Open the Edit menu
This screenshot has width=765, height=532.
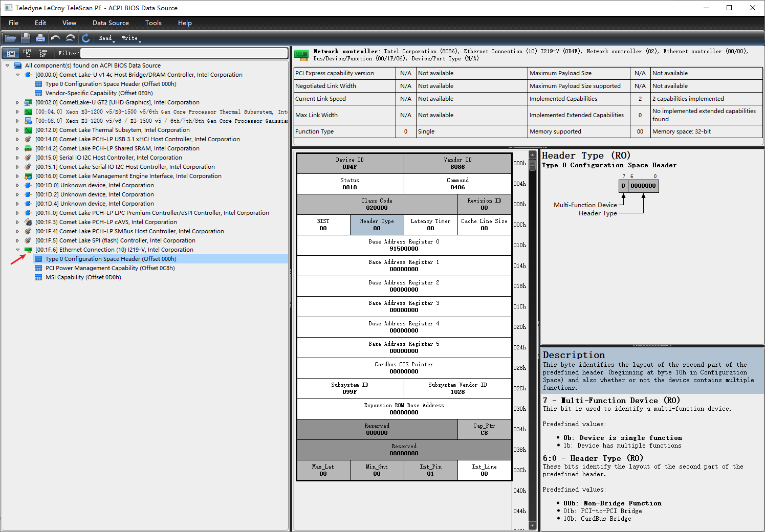click(40, 23)
